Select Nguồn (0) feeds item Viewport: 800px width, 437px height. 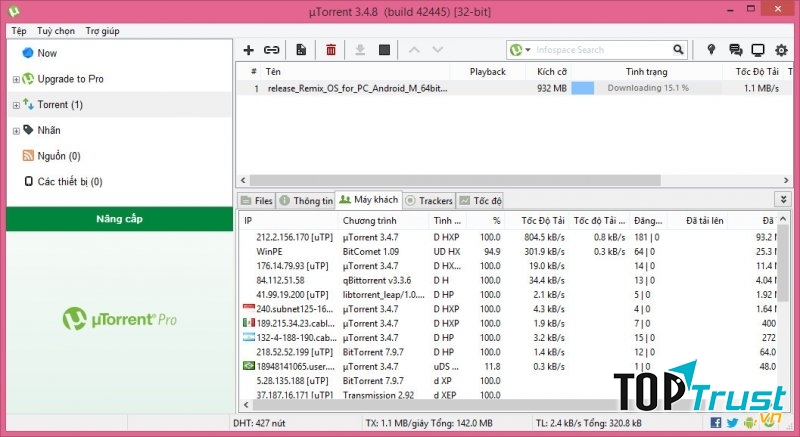pos(59,156)
